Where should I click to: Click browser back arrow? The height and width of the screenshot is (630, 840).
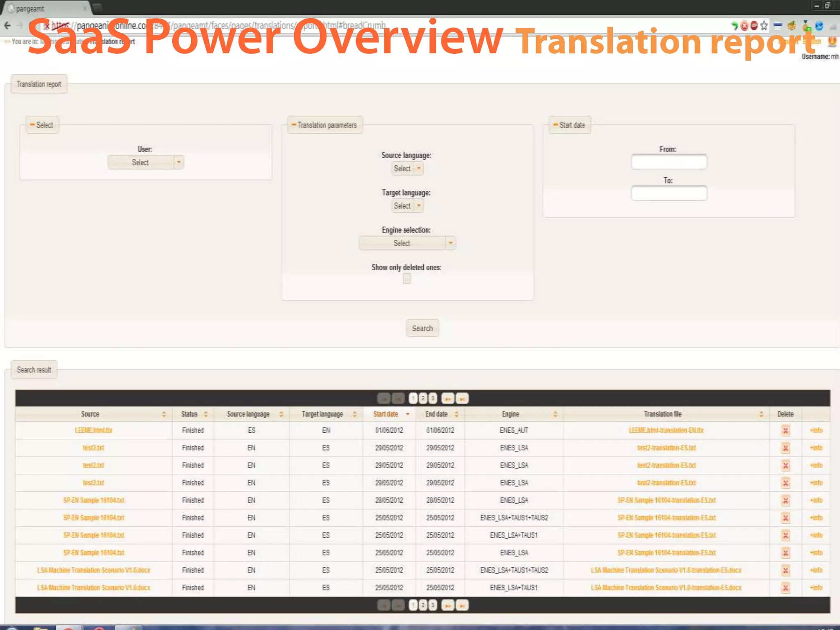click(x=7, y=25)
